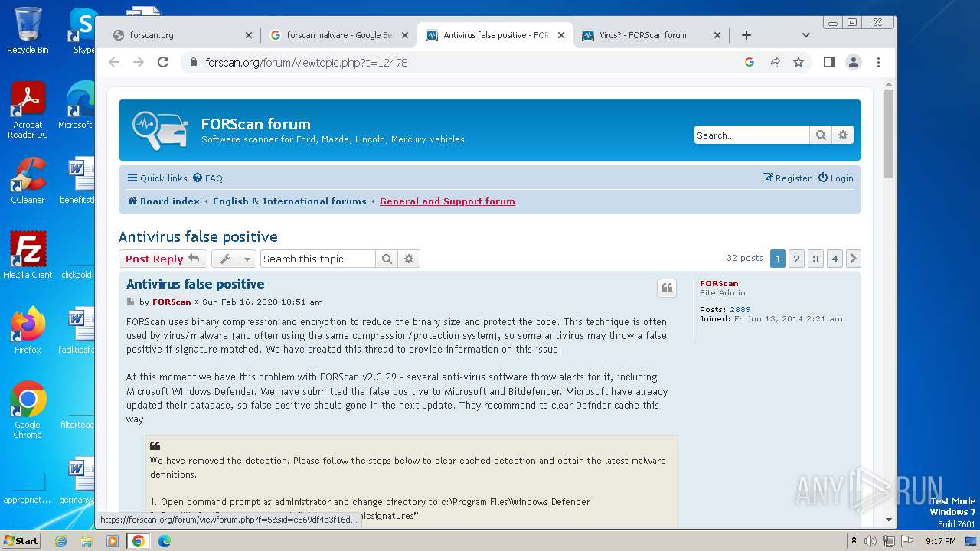Open General and Support forum breadcrumb
980x551 pixels.
[447, 201]
